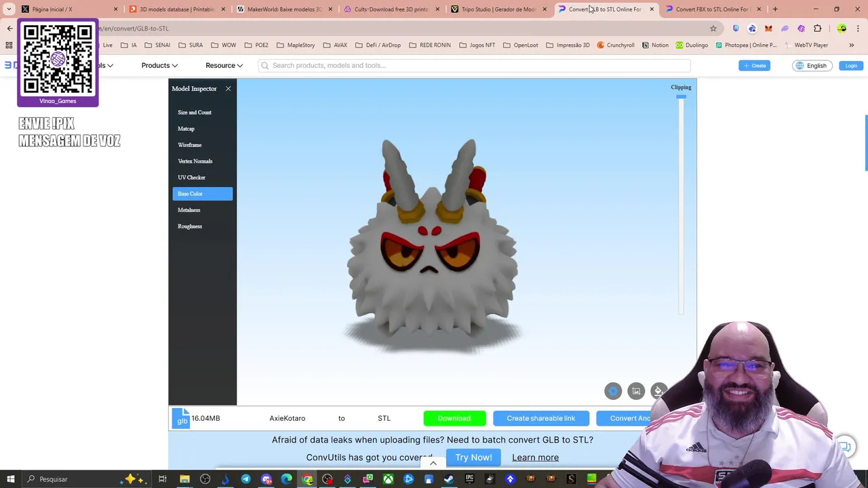Switch to Roughness view
Viewport: 868px width, 488px height.
point(202,226)
